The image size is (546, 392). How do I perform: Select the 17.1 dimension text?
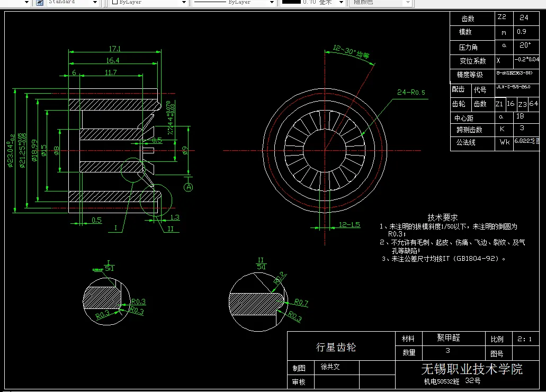pyautogui.click(x=115, y=49)
